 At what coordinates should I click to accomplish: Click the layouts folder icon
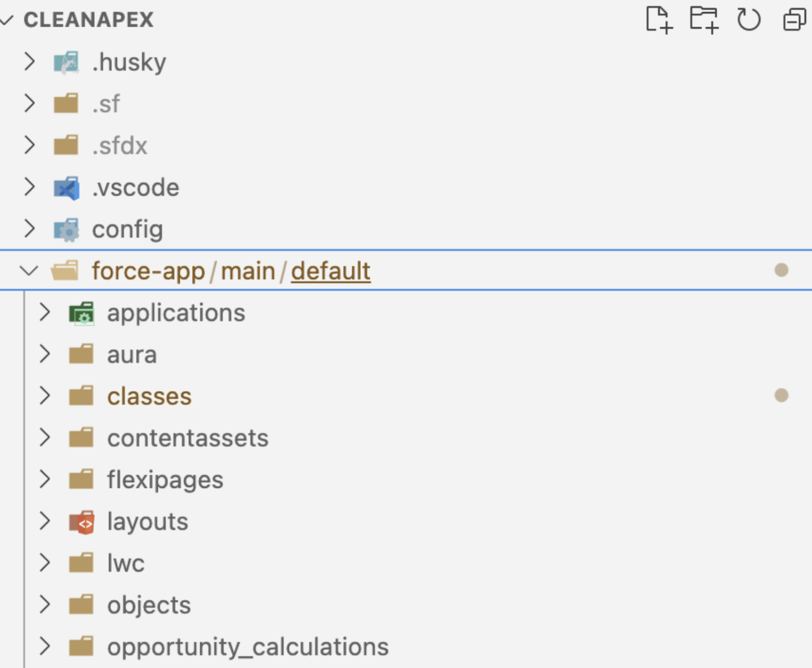(x=82, y=522)
